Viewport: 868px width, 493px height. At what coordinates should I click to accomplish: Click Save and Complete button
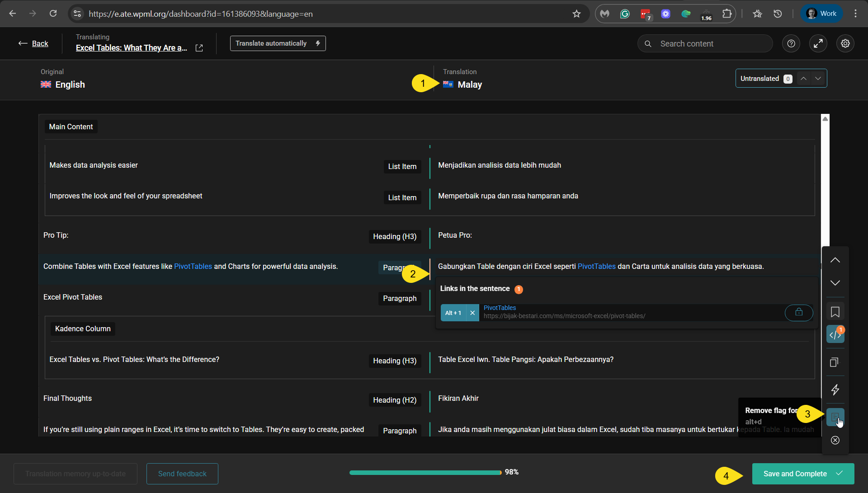point(803,474)
